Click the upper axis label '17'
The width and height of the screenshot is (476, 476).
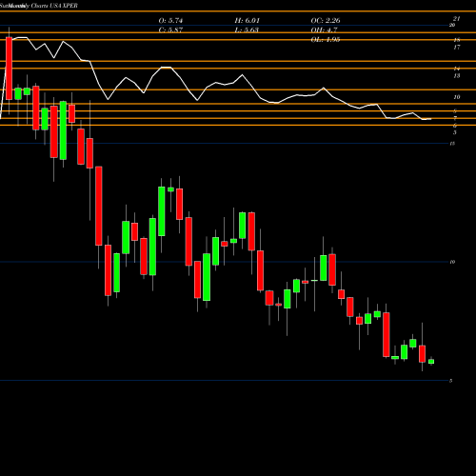point(457,48)
